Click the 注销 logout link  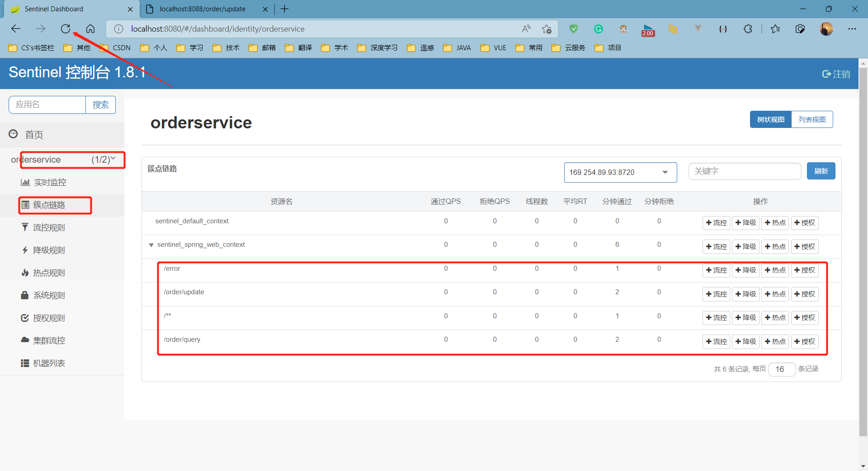click(836, 74)
